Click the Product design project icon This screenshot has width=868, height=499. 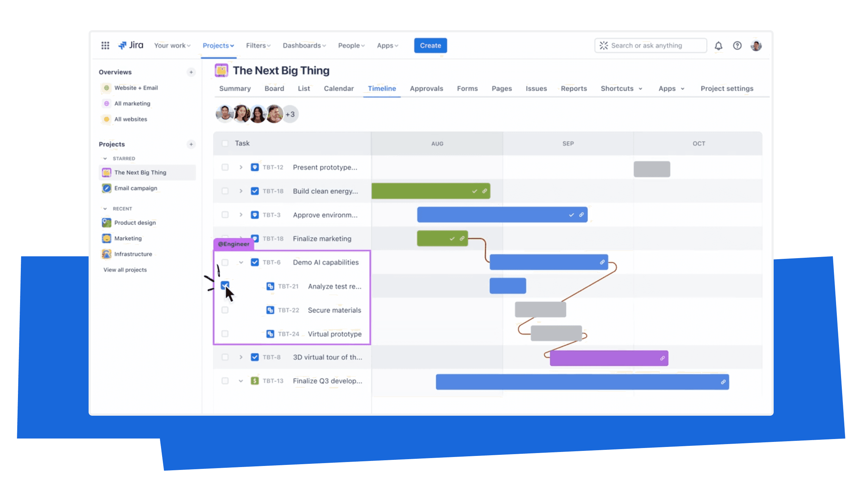[x=107, y=223]
